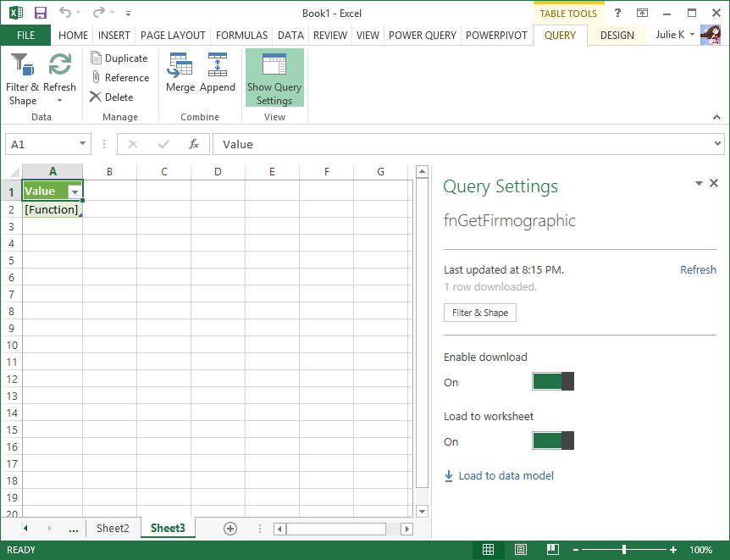This screenshot has width=730, height=560.
Task: Click the Load to data model link
Action: tap(500, 475)
